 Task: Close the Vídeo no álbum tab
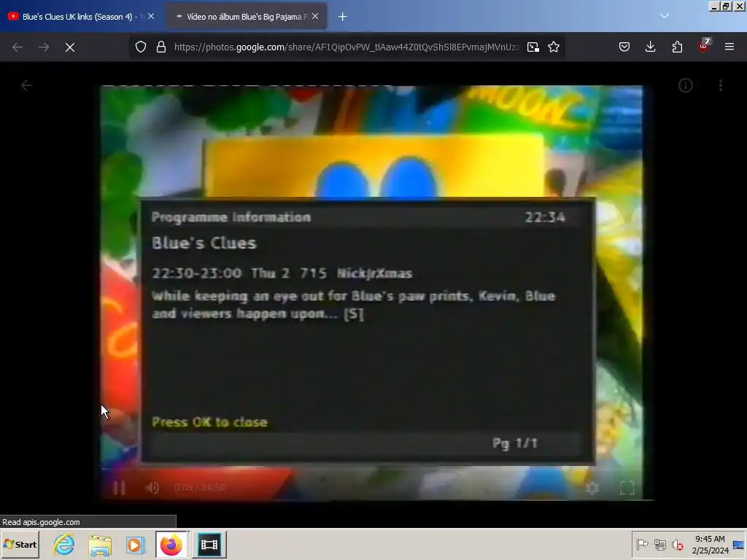[315, 16]
